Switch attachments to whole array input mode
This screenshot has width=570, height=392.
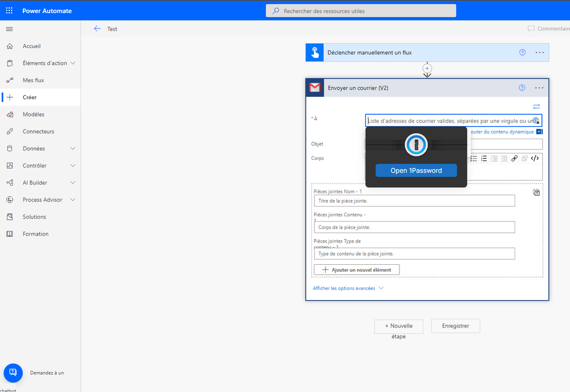click(x=536, y=192)
